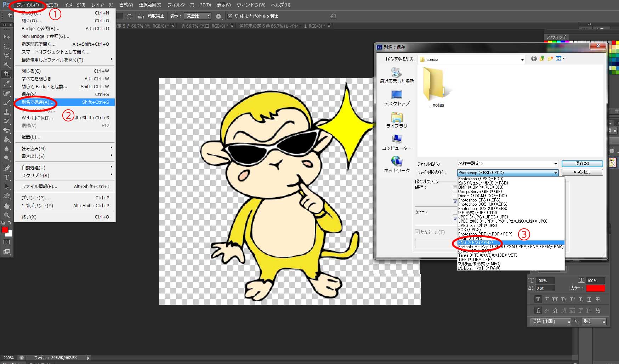
Task: Open recent places in save dialog
Action: coord(397,76)
